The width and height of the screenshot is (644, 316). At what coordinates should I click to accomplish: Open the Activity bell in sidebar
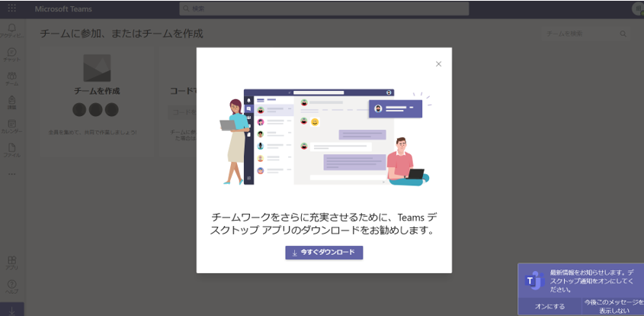[x=12, y=31]
